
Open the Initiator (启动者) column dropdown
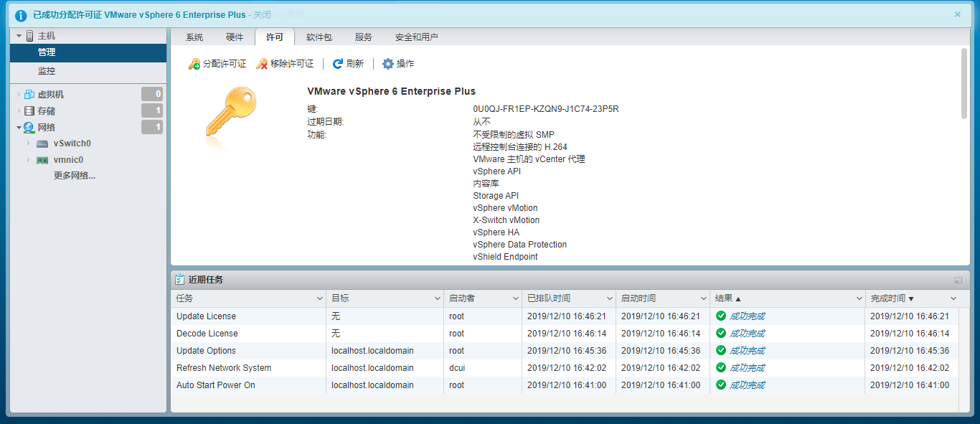515,298
